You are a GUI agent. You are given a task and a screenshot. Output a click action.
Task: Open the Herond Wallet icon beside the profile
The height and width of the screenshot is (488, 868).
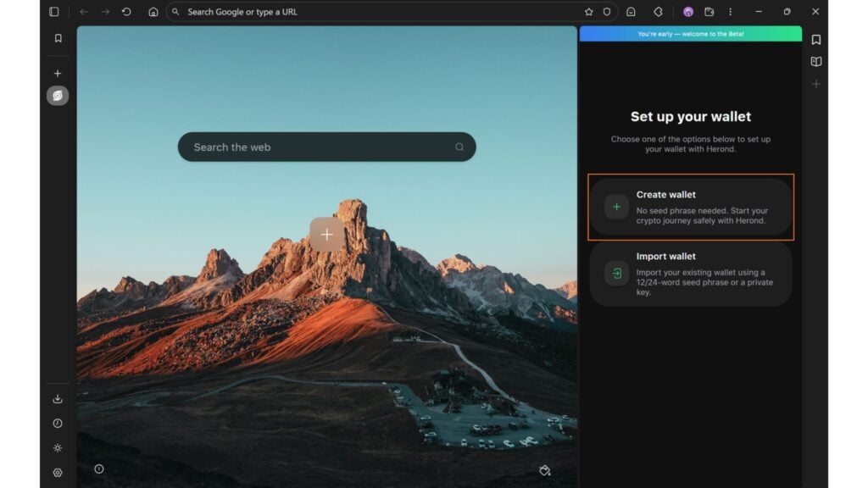710,12
